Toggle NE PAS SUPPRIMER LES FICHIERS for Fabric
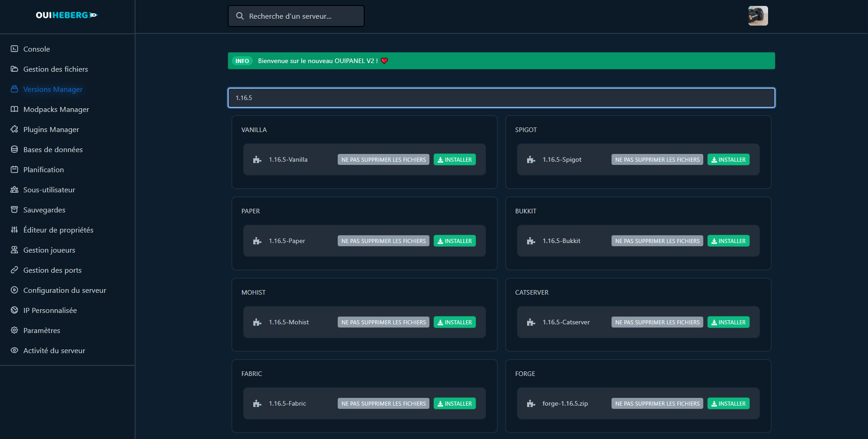This screenshot has width=868, height=439. (383, 403)
